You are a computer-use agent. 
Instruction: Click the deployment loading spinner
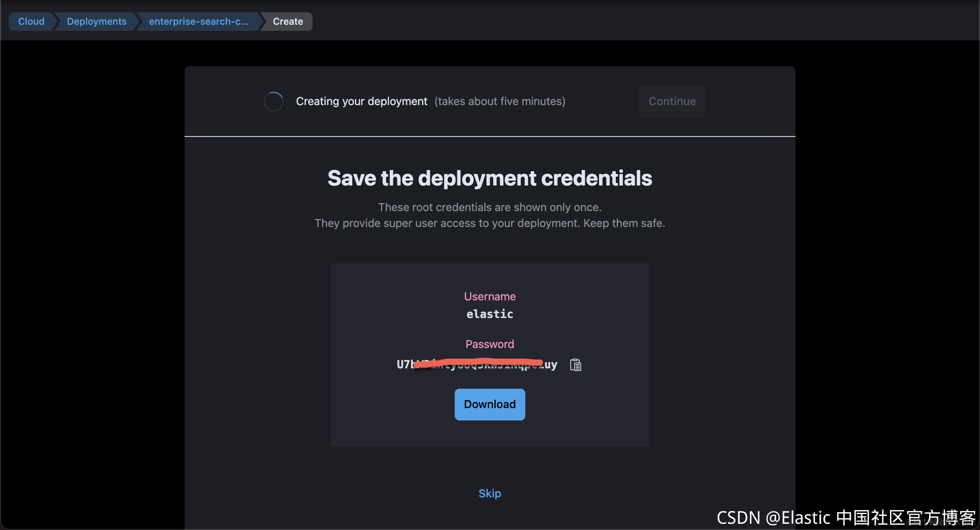tap(273, 102)
